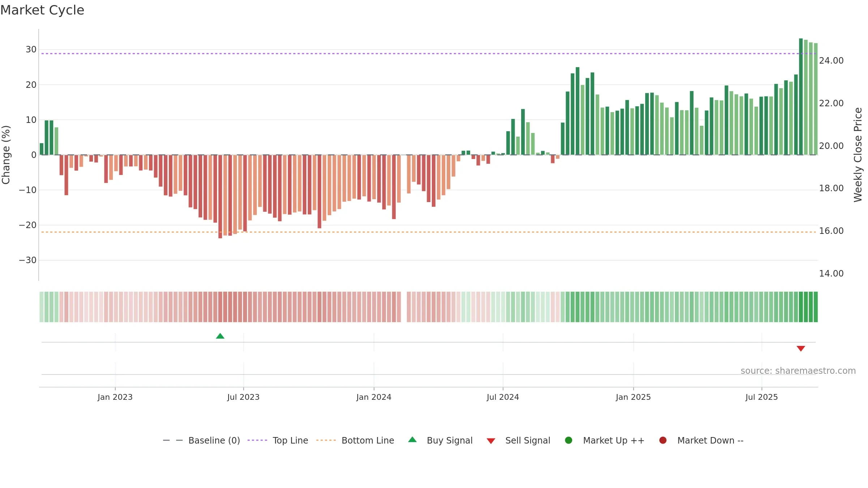
Task: Click the Jul 2023 x-axis label
Action: (x=243, y=397)
